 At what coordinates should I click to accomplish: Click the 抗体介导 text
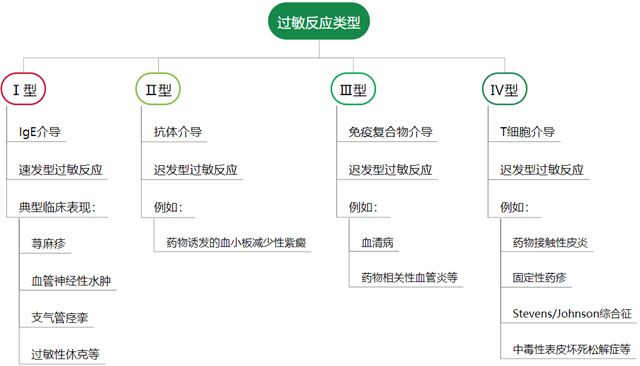tap(178, 132)
